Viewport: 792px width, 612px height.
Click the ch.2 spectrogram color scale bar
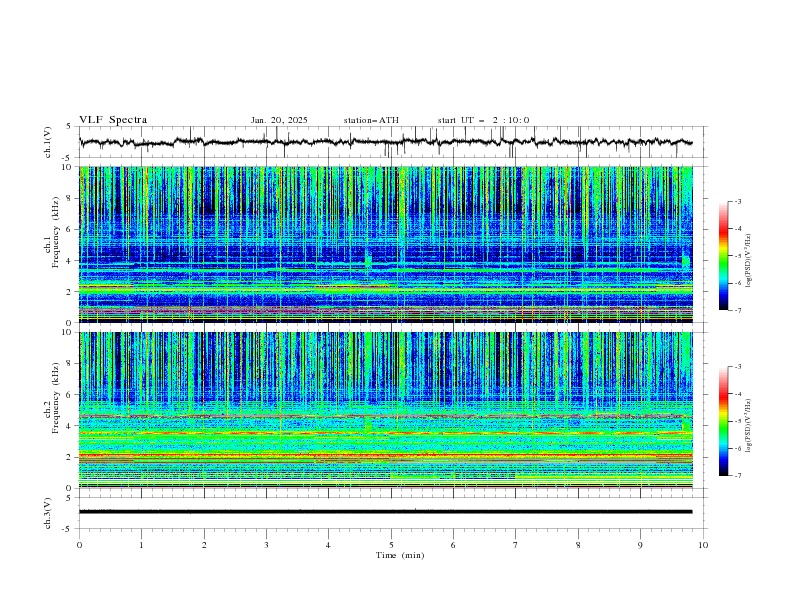[x=723, y=421]
